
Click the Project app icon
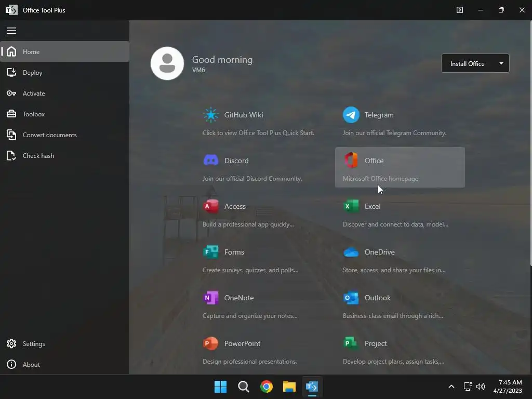click(x=351, y=343)
